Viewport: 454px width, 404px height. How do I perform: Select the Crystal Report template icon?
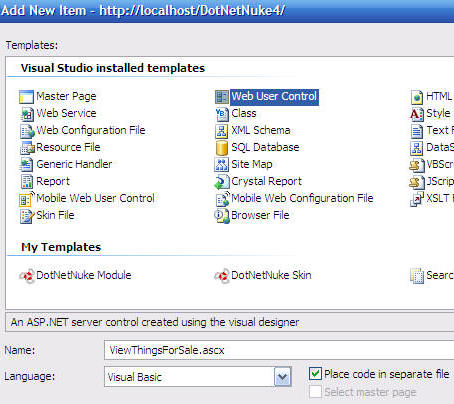(222, 182)
